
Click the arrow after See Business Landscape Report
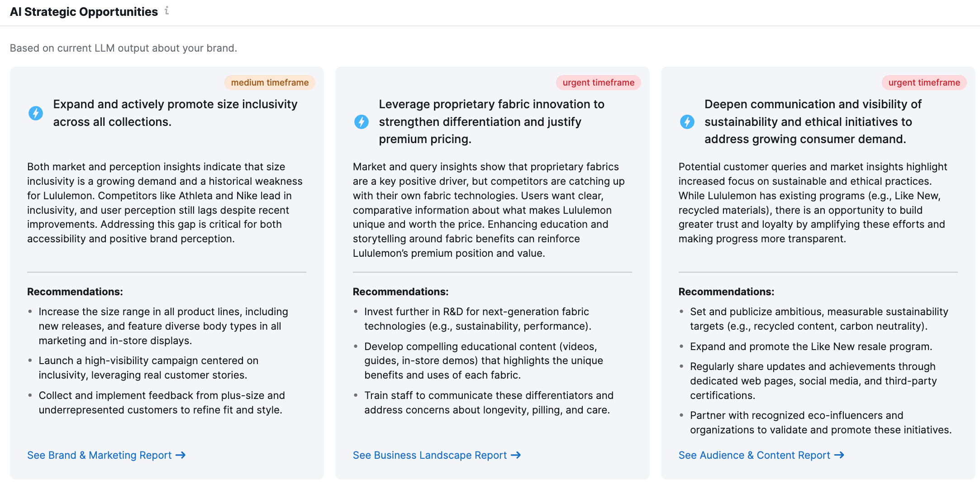516,455
